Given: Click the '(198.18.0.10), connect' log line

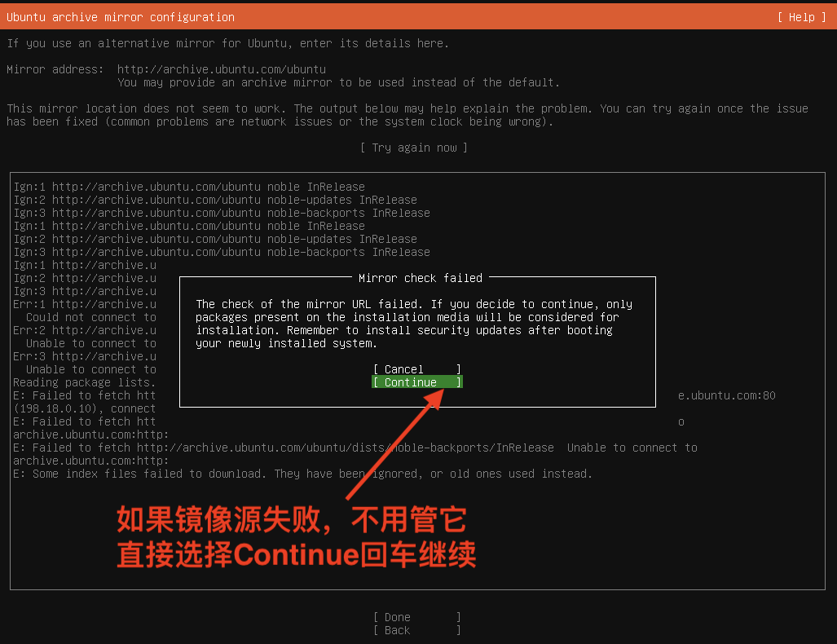Looking at the screenshot, I should pos(84,408).
